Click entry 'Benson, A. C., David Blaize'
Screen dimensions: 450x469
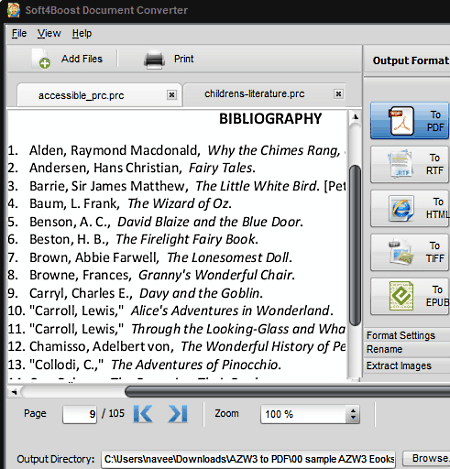coord(156,222)
